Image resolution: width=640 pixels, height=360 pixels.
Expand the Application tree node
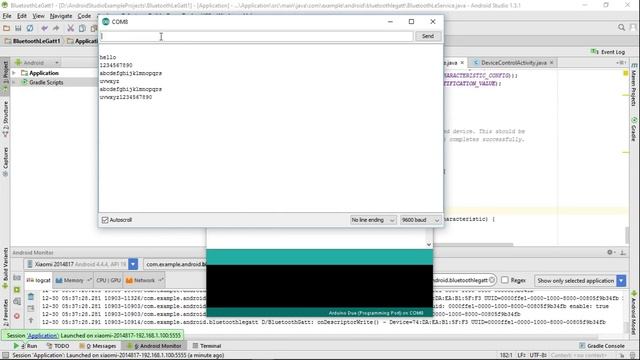point(14,73)
